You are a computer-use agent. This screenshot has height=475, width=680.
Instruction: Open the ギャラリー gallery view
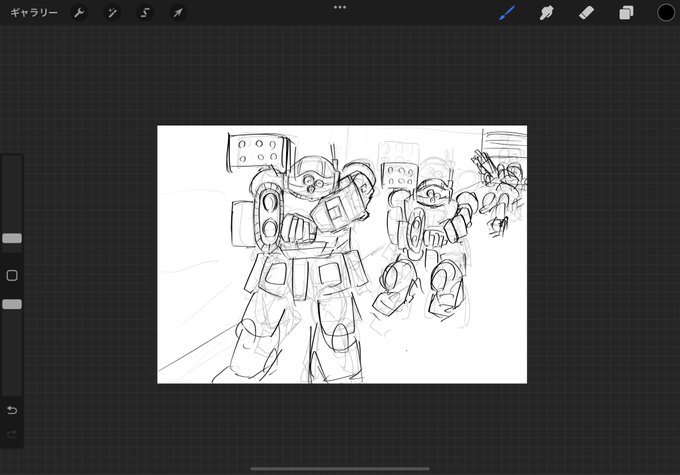coord(34,13)
